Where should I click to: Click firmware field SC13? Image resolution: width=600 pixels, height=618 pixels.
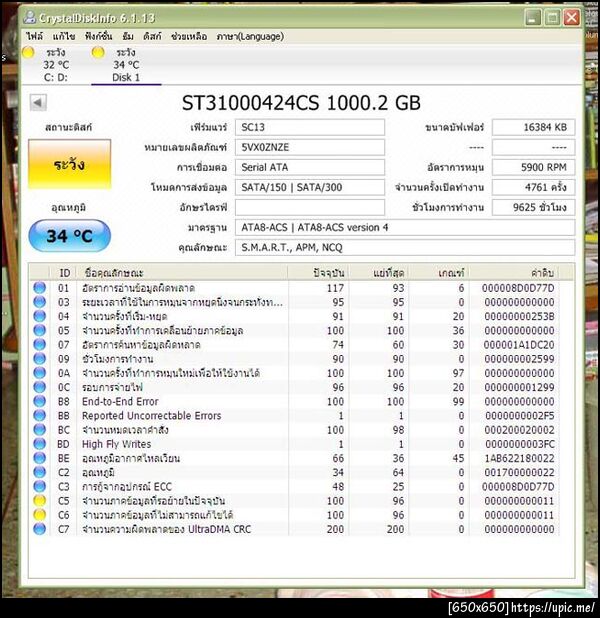click(310, 127)
